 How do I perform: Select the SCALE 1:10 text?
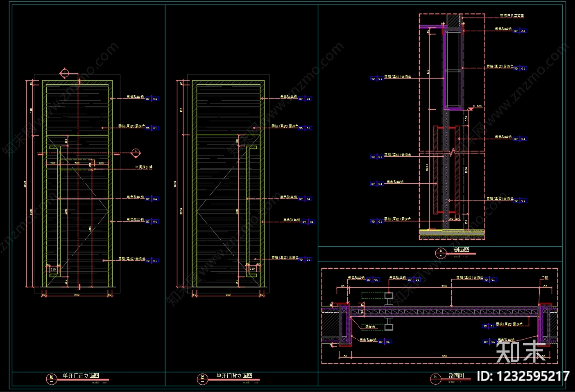tap(461, 257)
